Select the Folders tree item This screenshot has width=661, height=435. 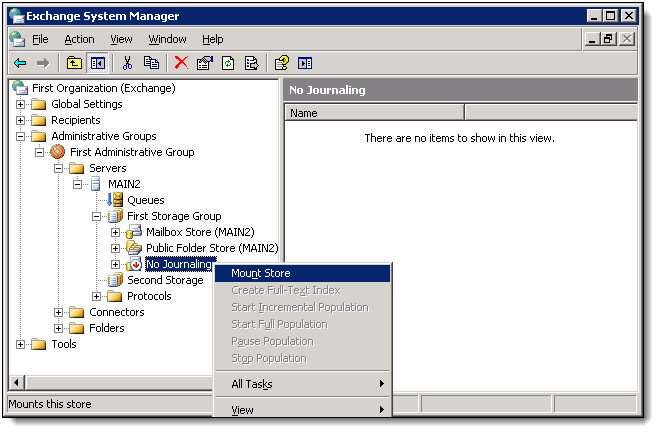click(x=107, y=328)
